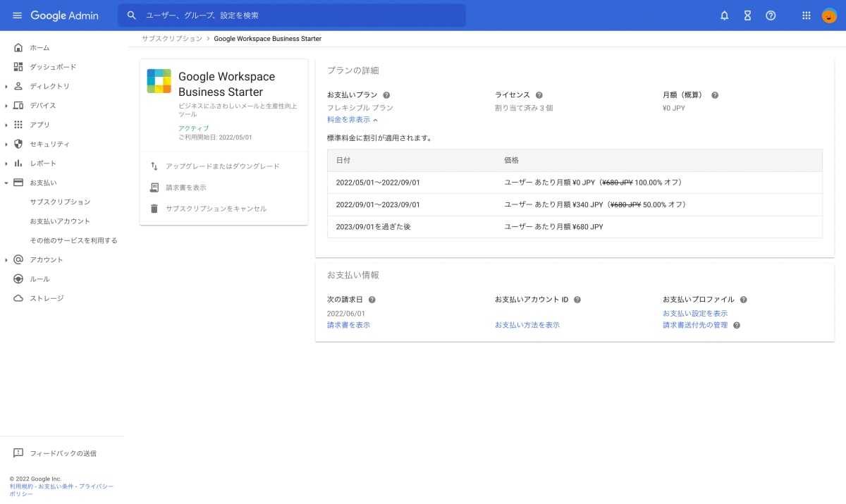Click the Reports bar chart icon
Viewport: 846px width, 504px height.
click(x=18, y=163)
